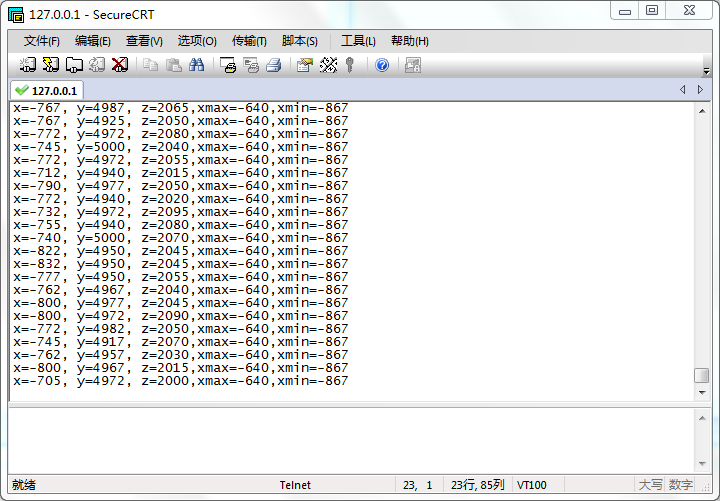Click terminal scrollbar up arrow
Image resolution: width=720 pixels, height=501 pixels.
pyautogui.click(x=702, y=111)
